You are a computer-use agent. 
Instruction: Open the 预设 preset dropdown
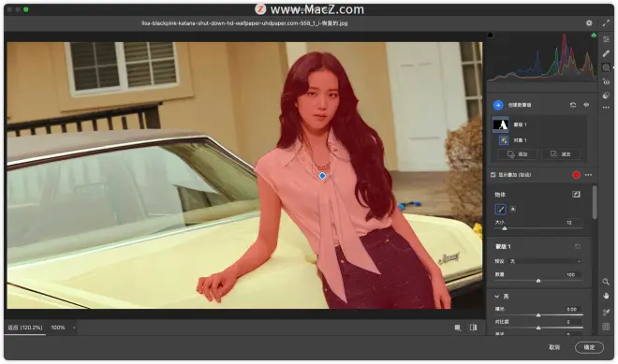pyautogui.click(x=546, y=261)
